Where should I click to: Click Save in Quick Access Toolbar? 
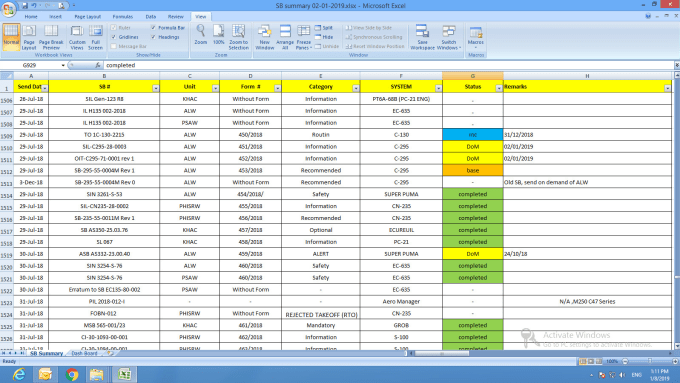[25, 6]
